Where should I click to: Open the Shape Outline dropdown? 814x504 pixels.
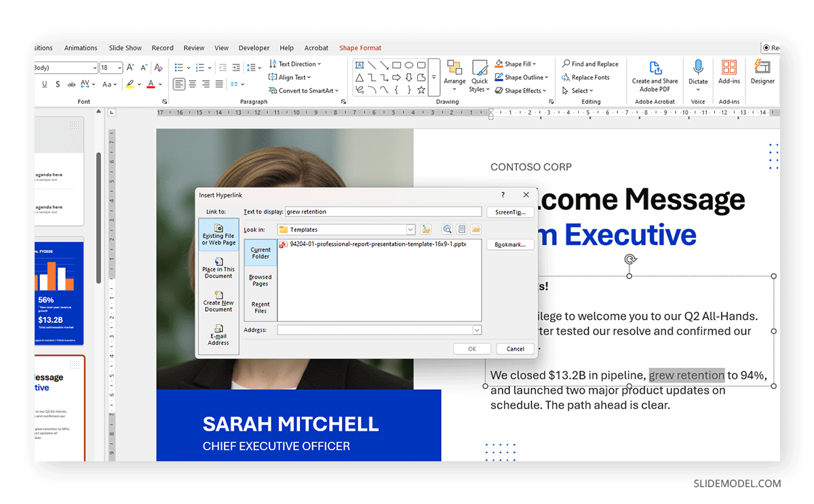coord(522,77)
